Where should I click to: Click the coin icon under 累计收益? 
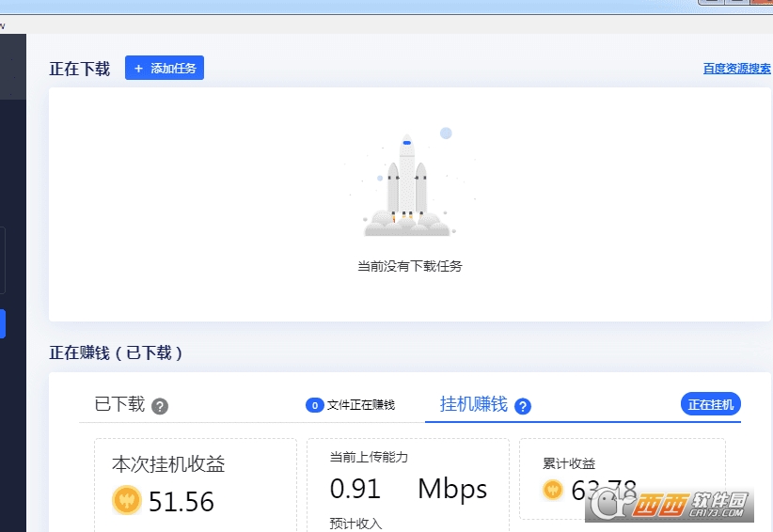(x=553, y=490)
